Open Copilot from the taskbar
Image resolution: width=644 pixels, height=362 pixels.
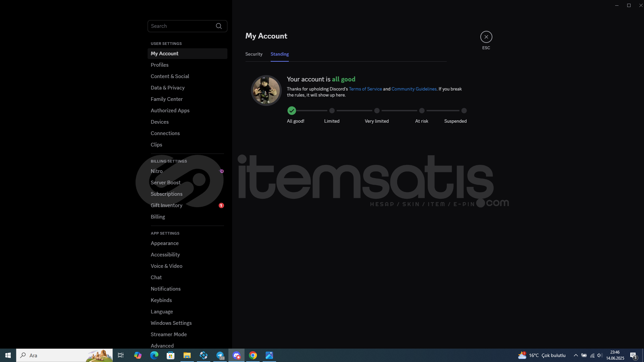(138, 355)
